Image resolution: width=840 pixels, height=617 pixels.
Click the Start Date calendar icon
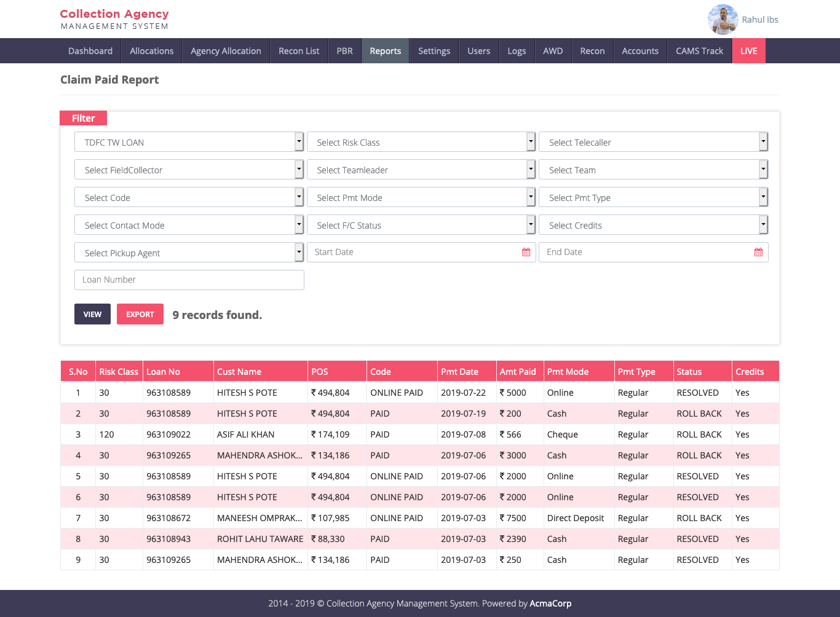(526, 253)
